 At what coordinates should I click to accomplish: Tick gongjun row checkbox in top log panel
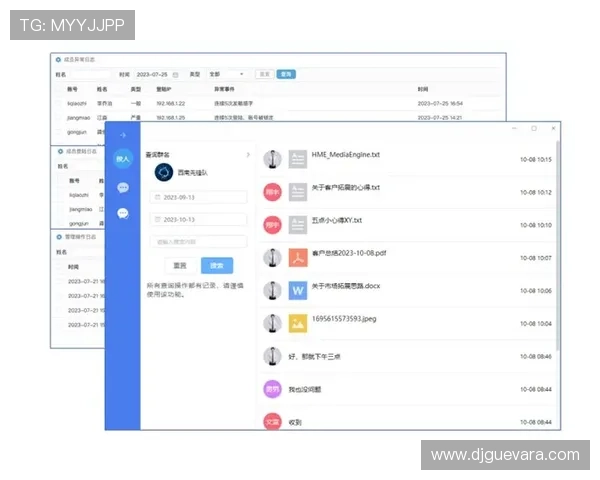click(59, 132)
